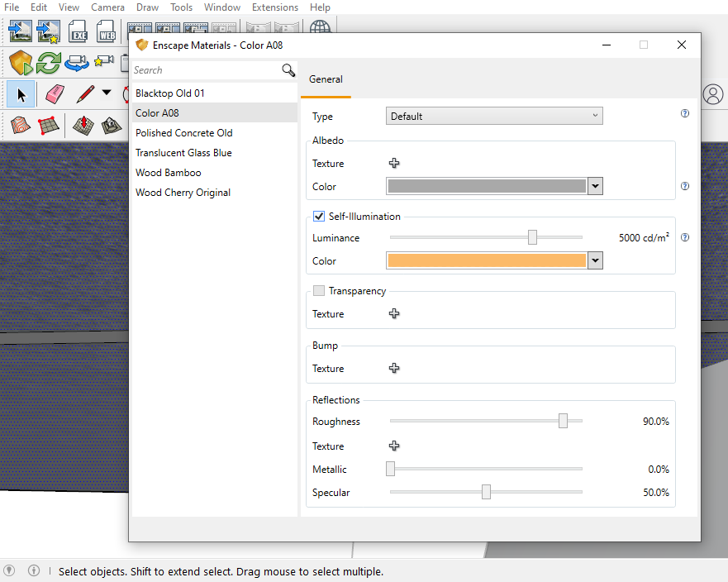Screen dimensions: 728x582
Task: Open help for Albedo Color
Action: [685, 186]
